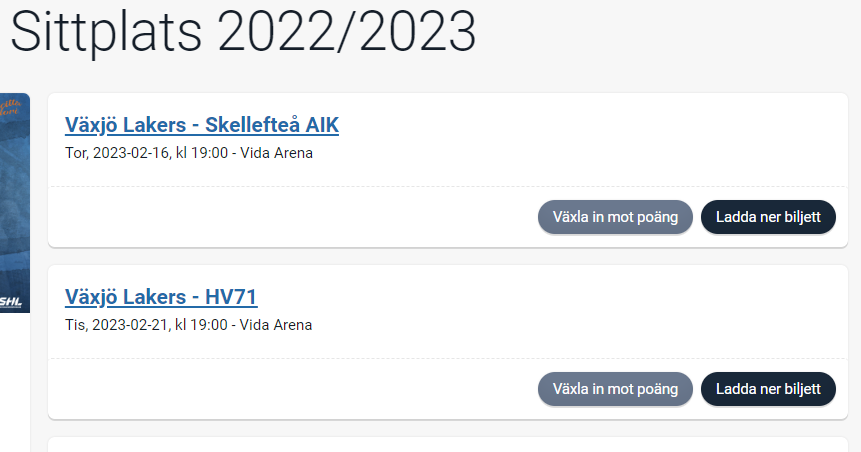
Task: Click the kl 19:00 time on 2023-02-16
Action: coord(202,153)
